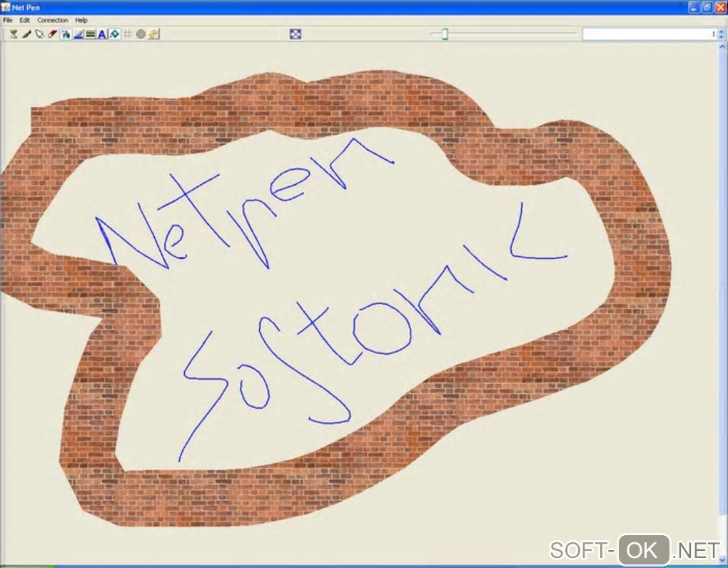Open the Connection menu
This screenshot has width=728, height=568.
click(x=53, y=20)
